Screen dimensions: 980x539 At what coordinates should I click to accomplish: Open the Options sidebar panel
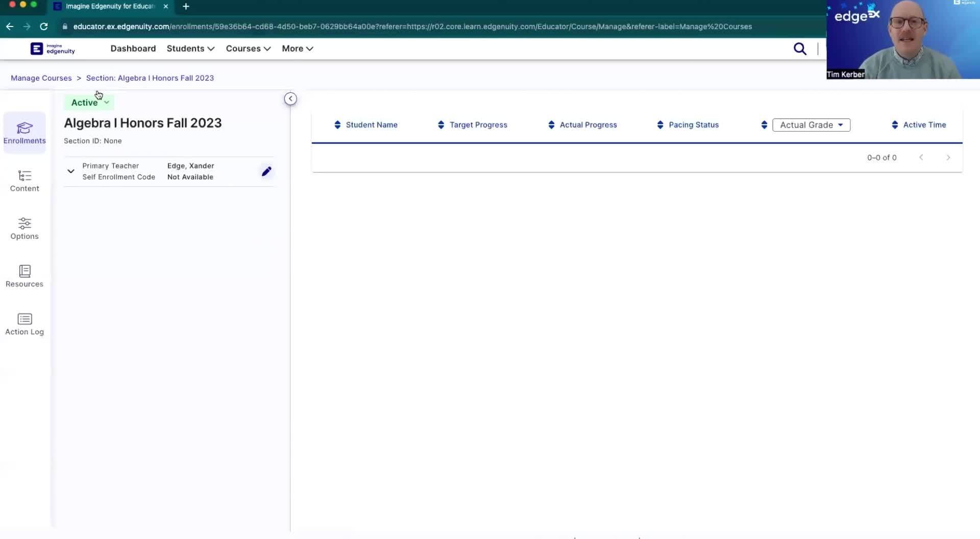tap(24, 229)
